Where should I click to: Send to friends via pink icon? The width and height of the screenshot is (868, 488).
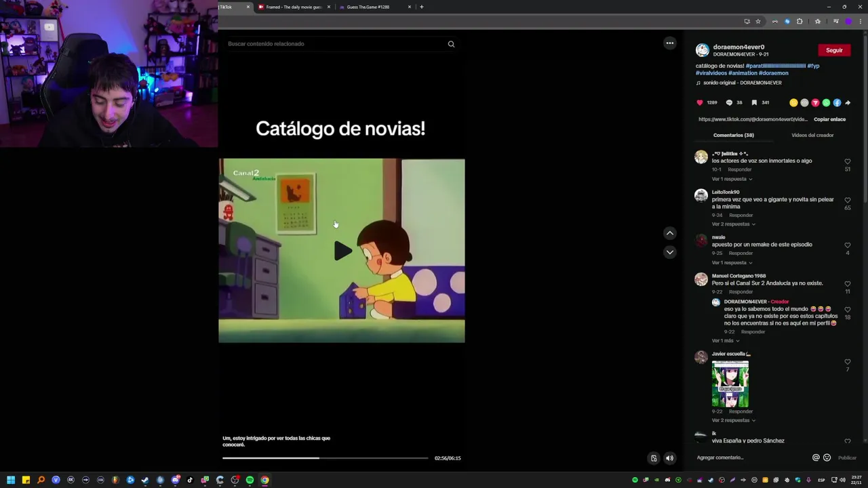815,103
